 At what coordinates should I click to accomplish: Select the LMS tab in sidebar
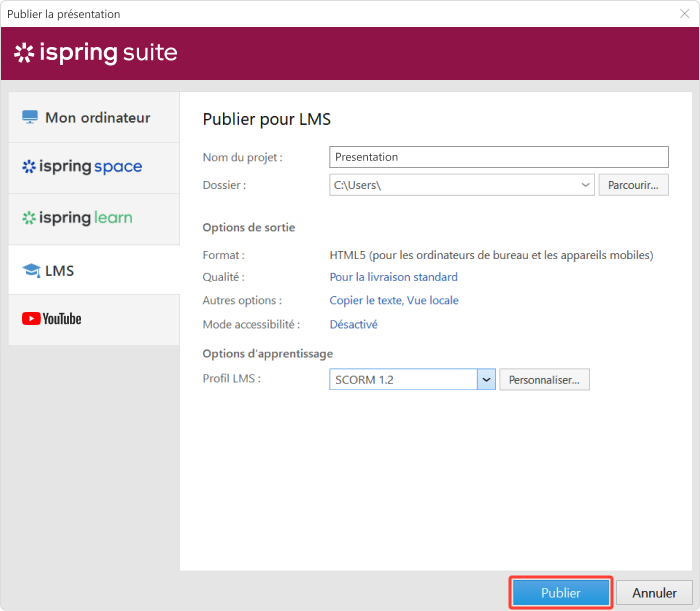click(94, 270)
